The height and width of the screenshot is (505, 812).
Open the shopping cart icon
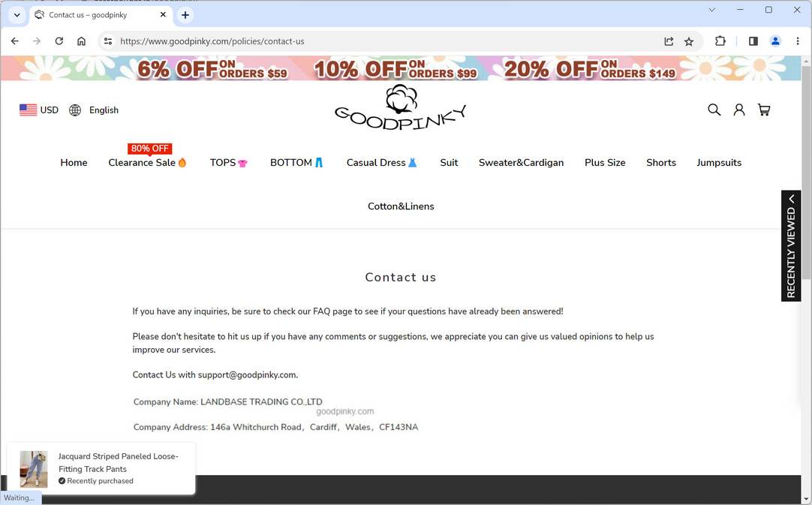pyautogui.click(x=764, y=110)
